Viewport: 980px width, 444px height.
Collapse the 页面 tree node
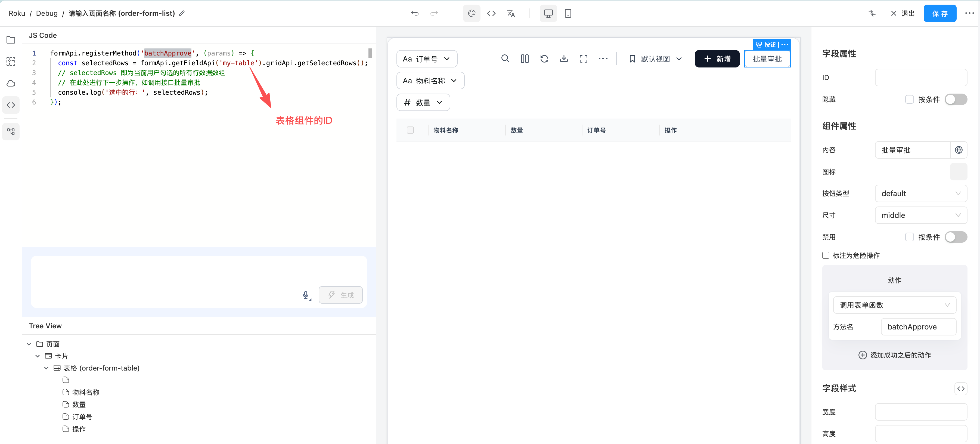[x=29, y=344]
